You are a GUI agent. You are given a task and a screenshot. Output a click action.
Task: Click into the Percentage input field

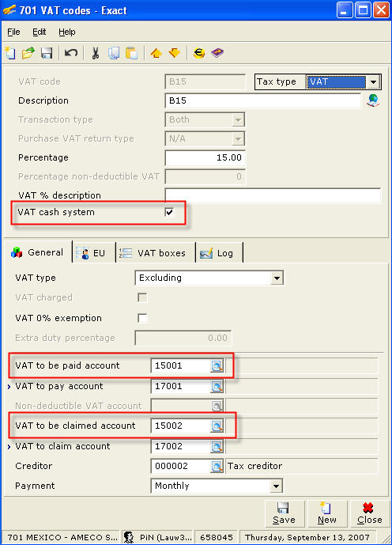205,157
